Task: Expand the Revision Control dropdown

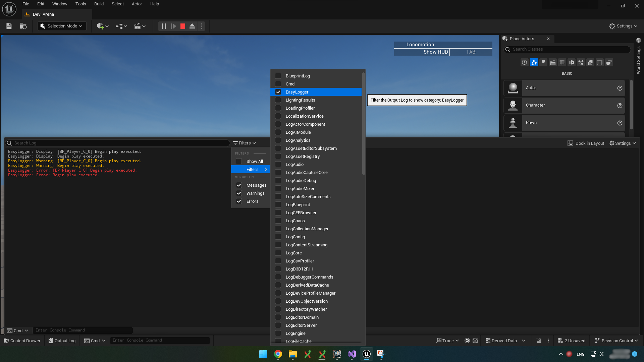Action: coord(616,341)
